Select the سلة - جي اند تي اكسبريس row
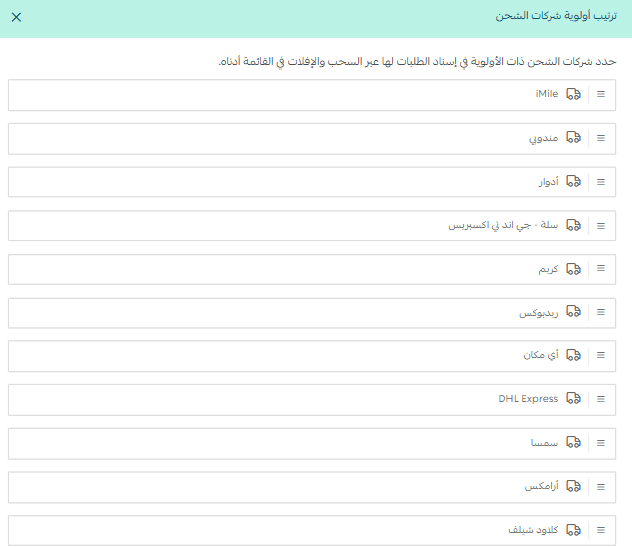Viewport: 632px width, 547px height. [x=300, y=226]
